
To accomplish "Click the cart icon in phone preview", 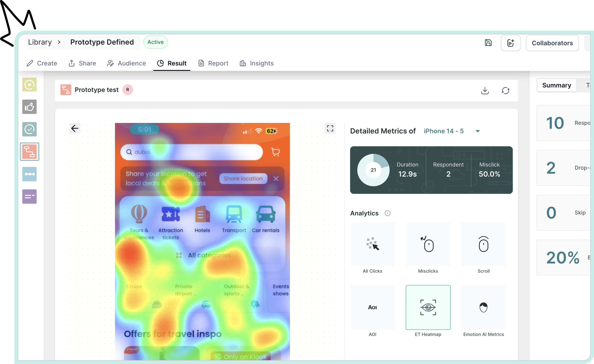I will pos(275,152).
